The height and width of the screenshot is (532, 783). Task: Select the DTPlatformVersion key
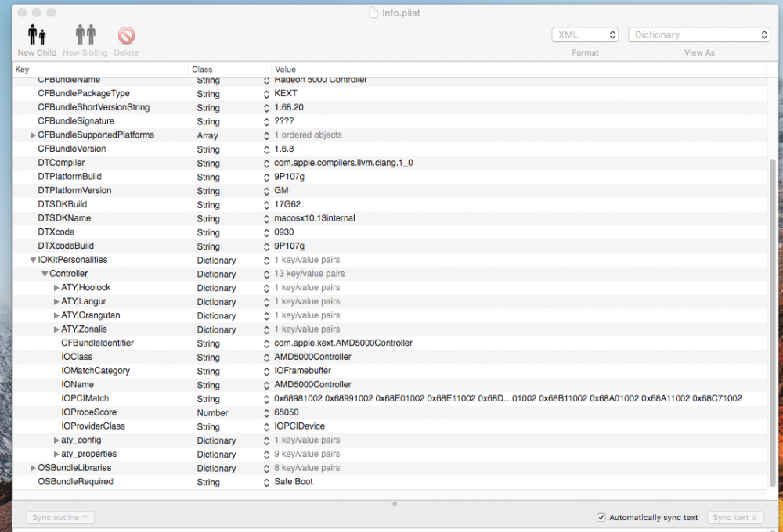(74, 191)
